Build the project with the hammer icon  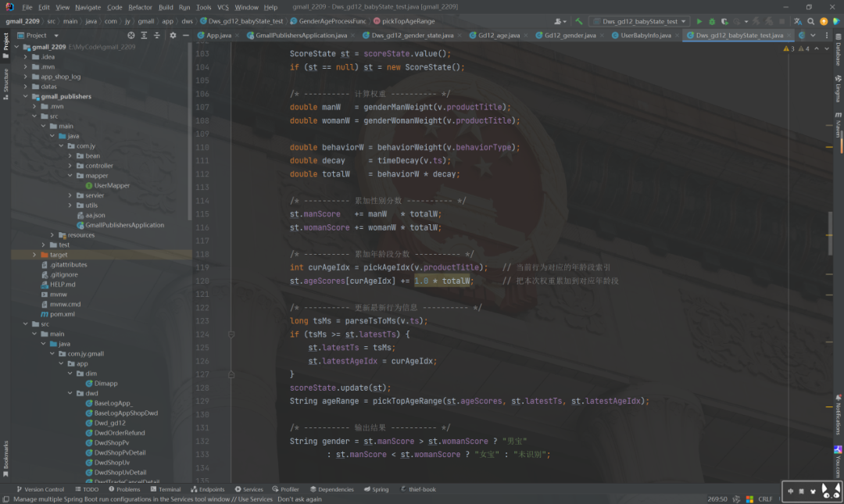[x=578, y=21]
